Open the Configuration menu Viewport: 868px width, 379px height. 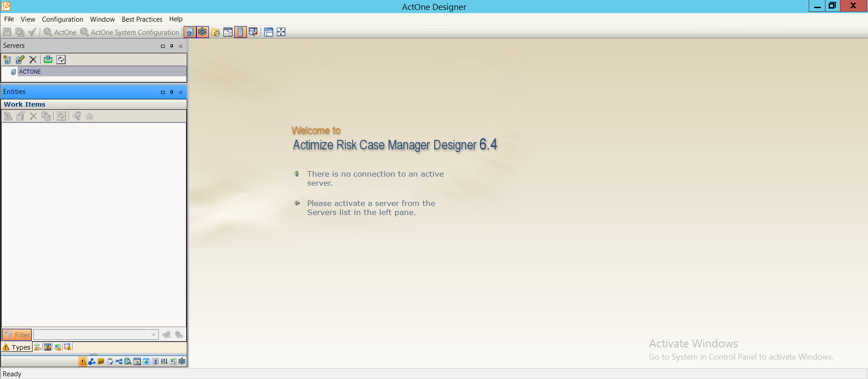(62, 19)
